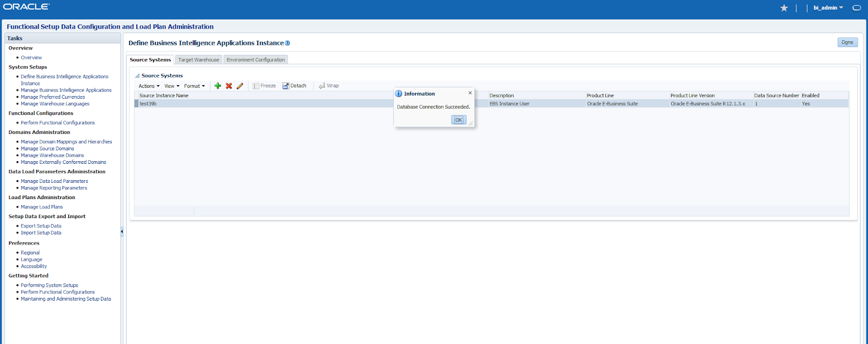Collapse the Tasks pane splitter arrow
Viewport: 868px width, 344px height.
point(122,232)
